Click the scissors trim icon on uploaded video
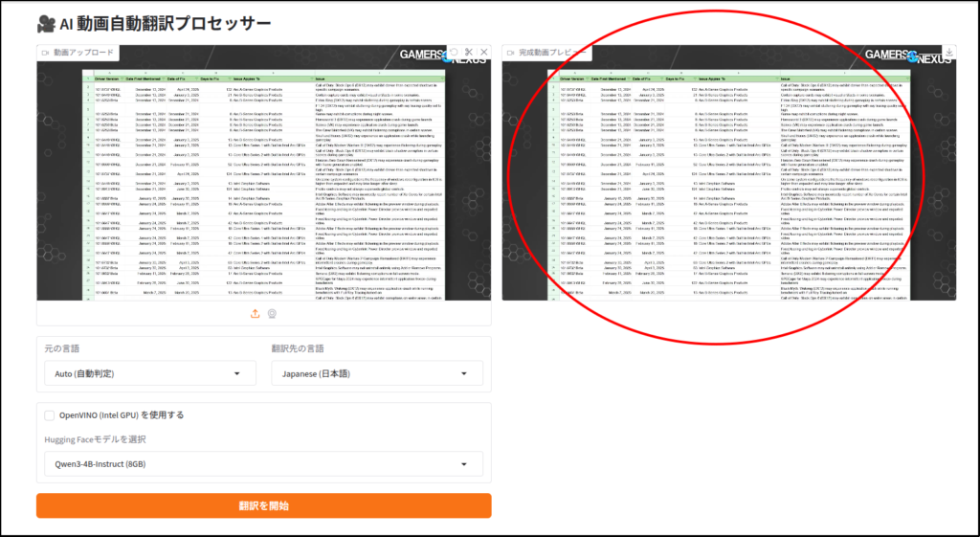 click(x=468, y=52)
